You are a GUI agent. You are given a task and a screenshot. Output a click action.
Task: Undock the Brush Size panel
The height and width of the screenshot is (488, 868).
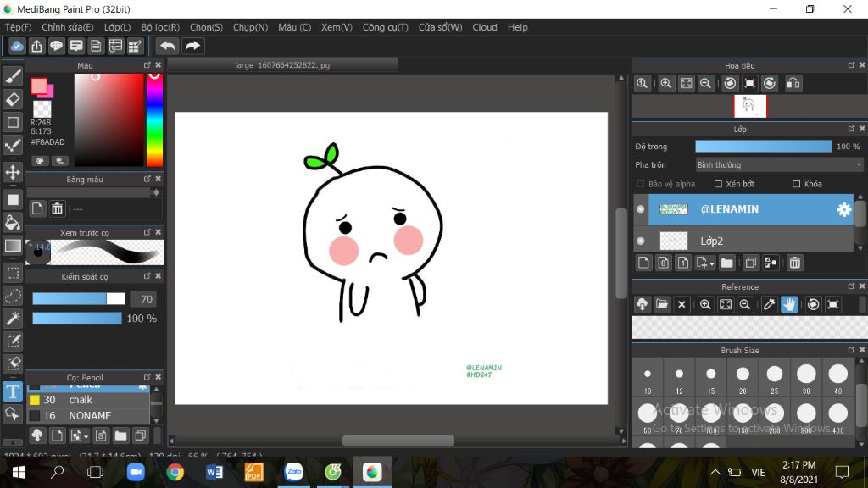[x=851, y=350]
